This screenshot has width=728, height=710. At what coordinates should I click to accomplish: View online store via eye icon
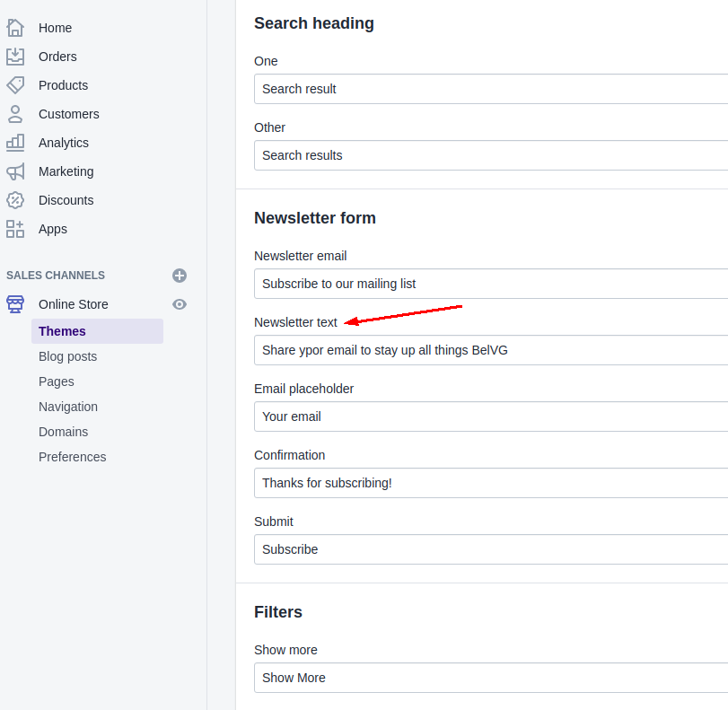pos(180,304)
